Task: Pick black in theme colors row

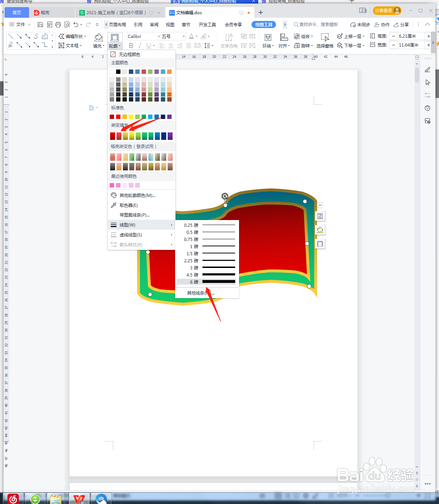Action: pos(118,72)
